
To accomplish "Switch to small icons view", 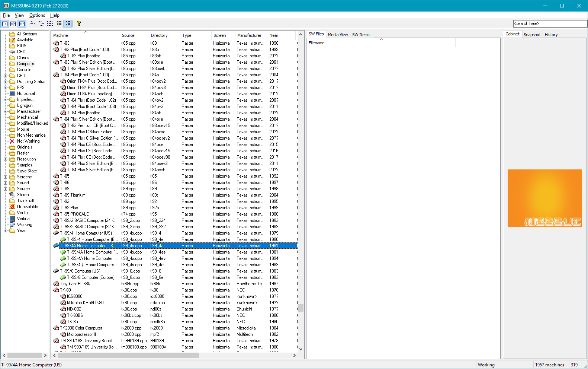I will tap(41, 24).
